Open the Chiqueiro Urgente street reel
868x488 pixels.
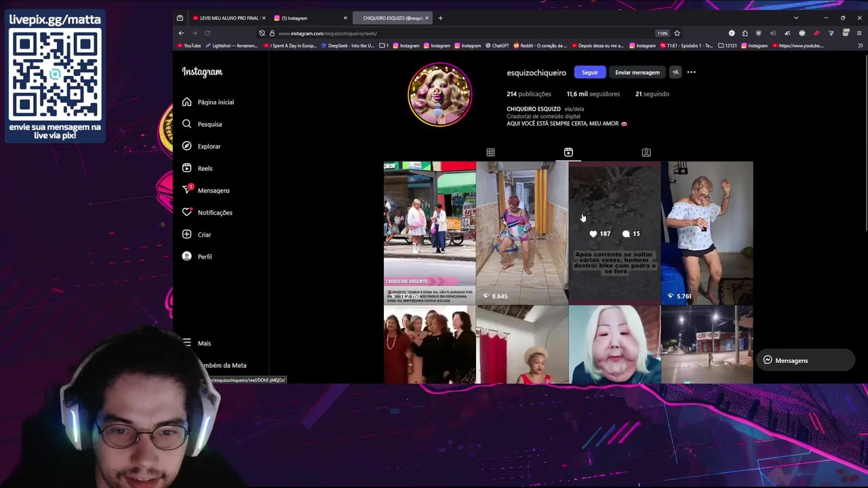point(429,232)
